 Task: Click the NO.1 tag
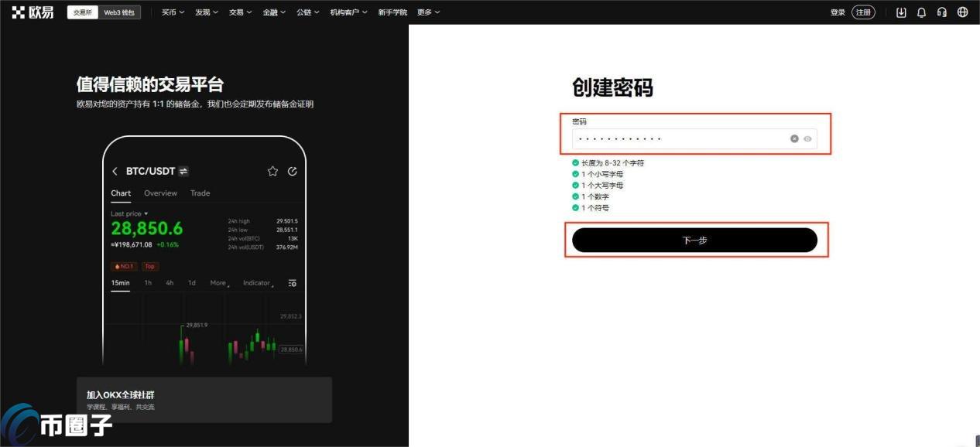pyautogui.click(x=124, y=266)
